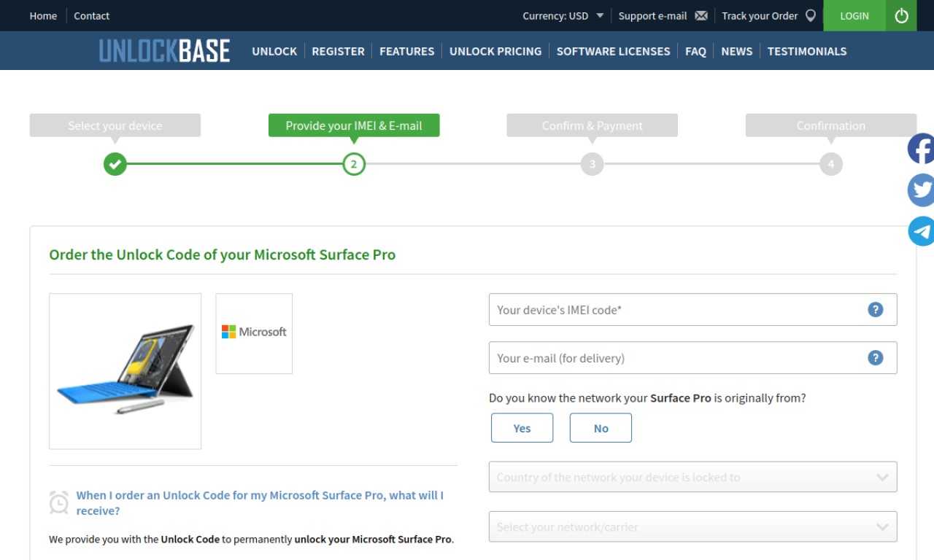Choose No for knowing the network
Image resolution: width=934 pixels, height=560 pixels.
point(601,428)
